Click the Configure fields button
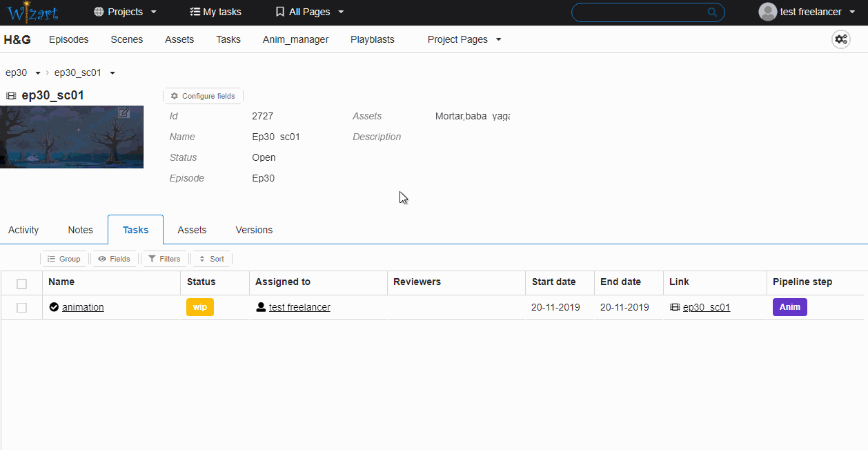 click(203, 96)
